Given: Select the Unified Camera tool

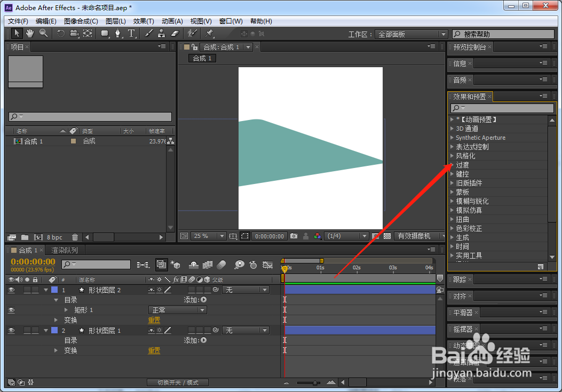Looking at the screenshot, I should tap(74, 34).
